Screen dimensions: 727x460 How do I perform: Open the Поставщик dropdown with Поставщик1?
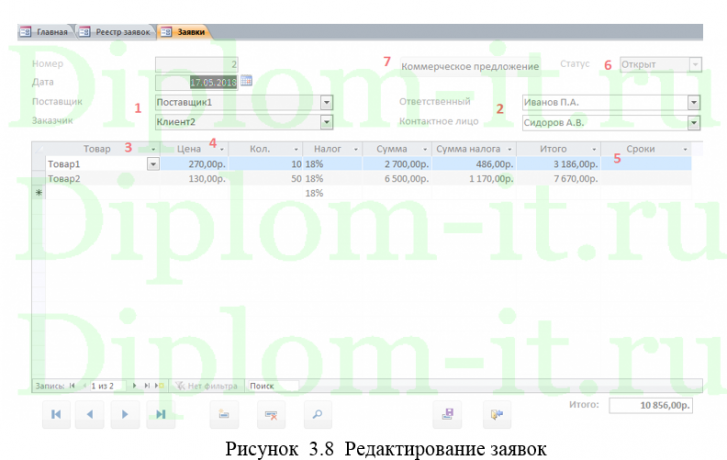[326, 102]
